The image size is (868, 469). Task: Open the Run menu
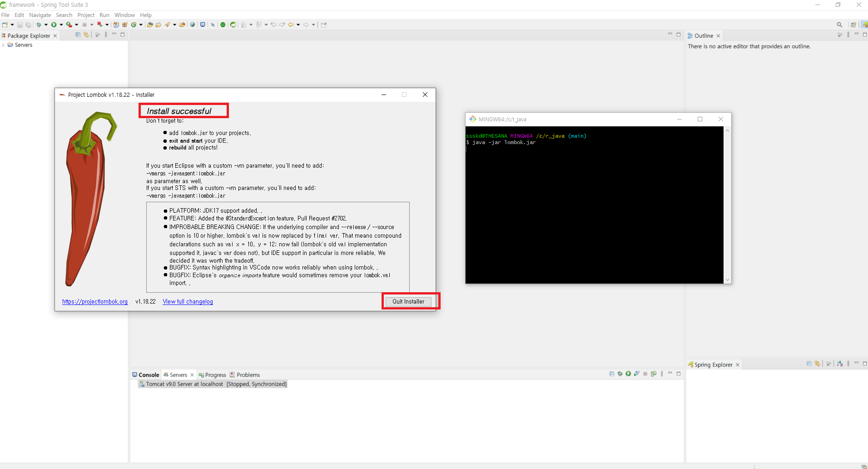[x=104, y=15]
